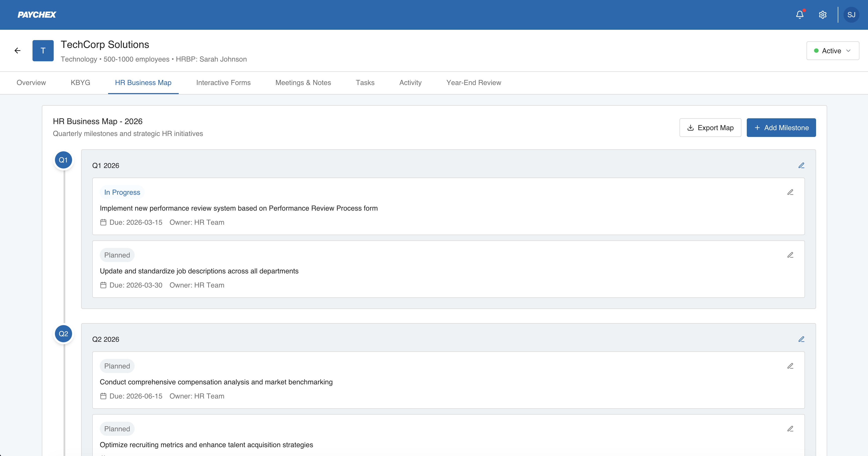The image size is (868, 456).
Task: Click 'Update and standardize job descriptions' text
Action: click(x=199, y=271)
